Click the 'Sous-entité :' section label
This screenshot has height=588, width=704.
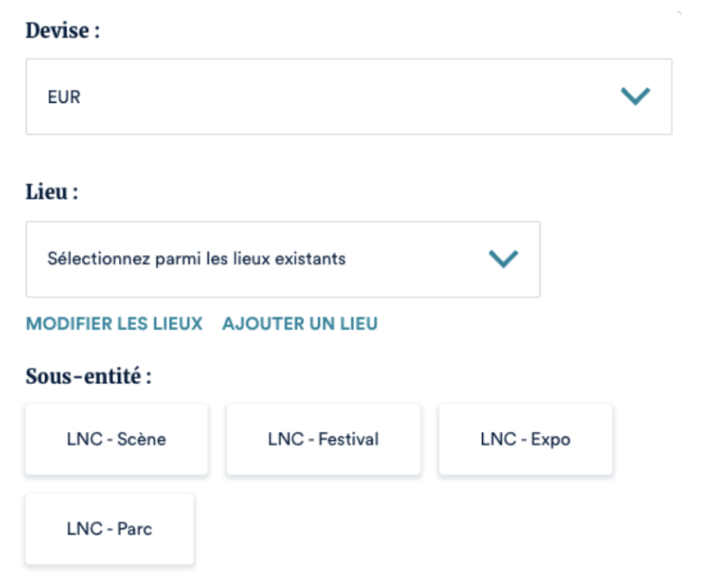click(88, 376)
